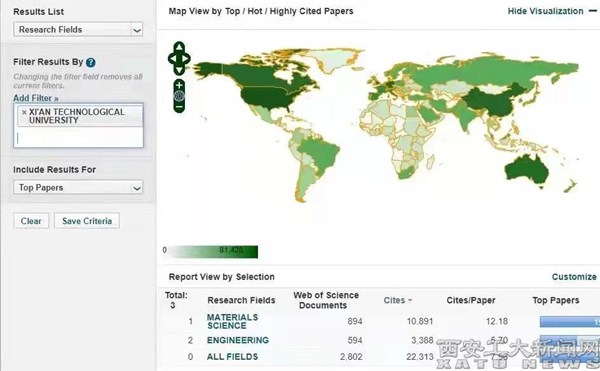Remove the Xi'an Technological University filter
This screenshot has width=600, height=371.
[24, 112]
